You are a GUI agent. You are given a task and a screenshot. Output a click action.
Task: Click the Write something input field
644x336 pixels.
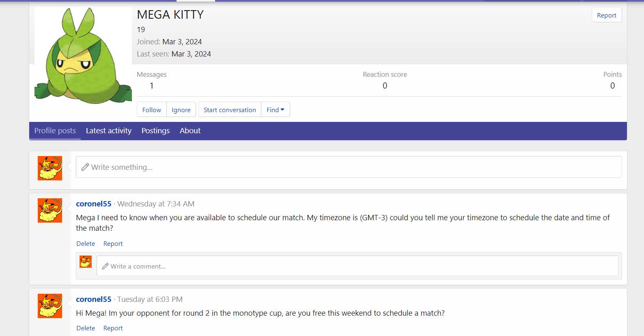click(348, 167)
